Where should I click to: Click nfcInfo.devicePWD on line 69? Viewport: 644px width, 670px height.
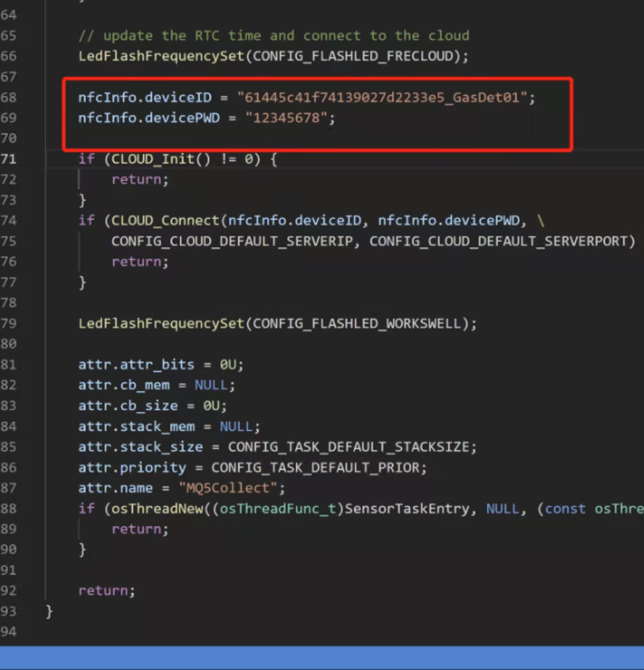pyautogui.click(x=149, y=118)
